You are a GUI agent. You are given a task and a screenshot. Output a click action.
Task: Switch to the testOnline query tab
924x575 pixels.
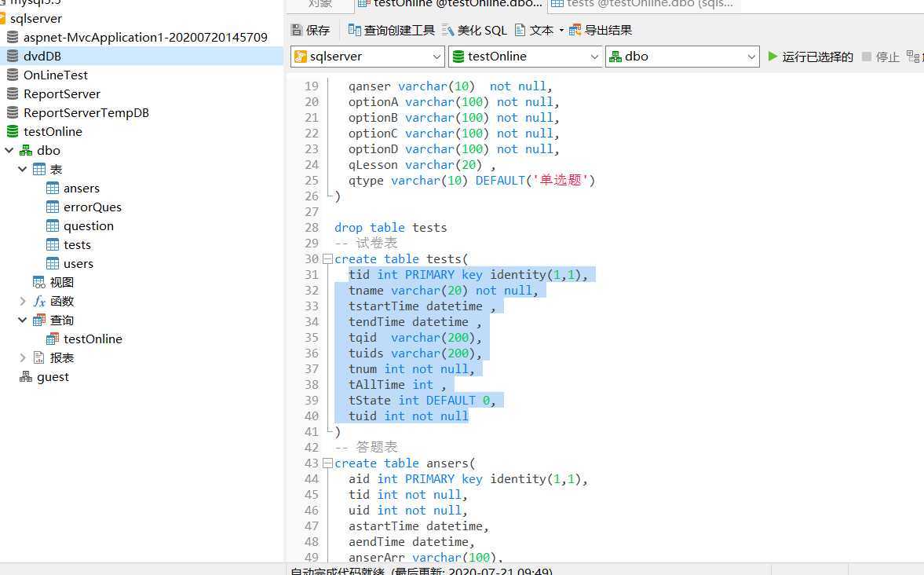click(450, 4)
